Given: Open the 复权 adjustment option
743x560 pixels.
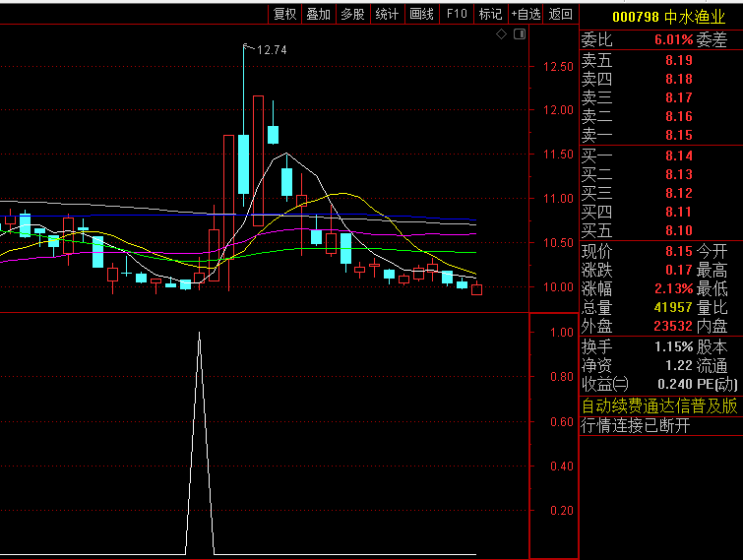Looking at the screenshot, I should 285,14.
